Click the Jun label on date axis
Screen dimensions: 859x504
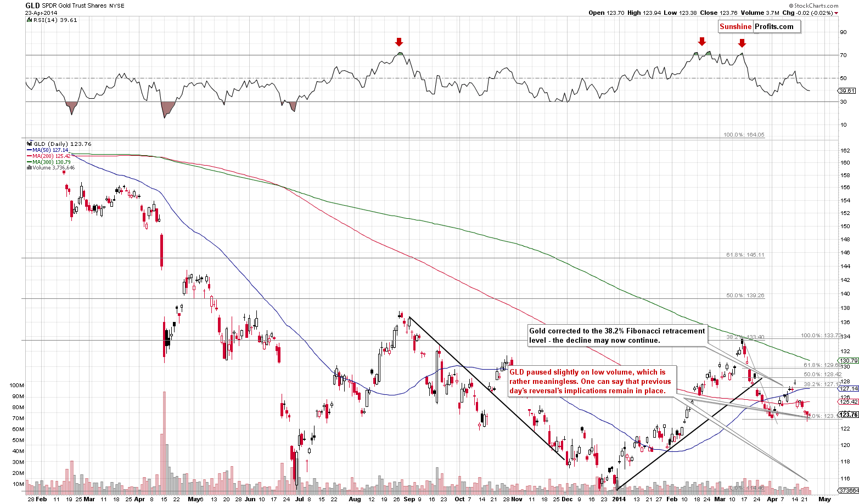pos(250,499)
